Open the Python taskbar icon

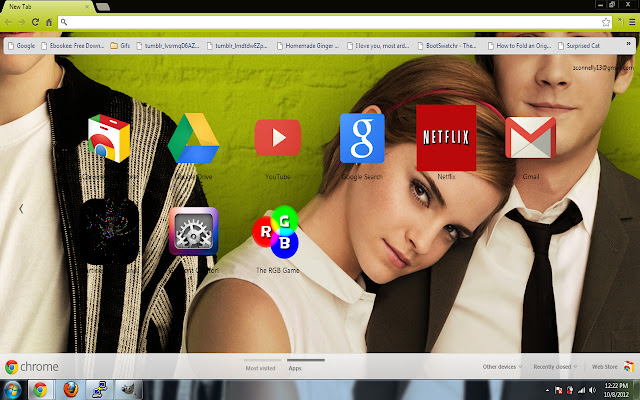(99, 390)
